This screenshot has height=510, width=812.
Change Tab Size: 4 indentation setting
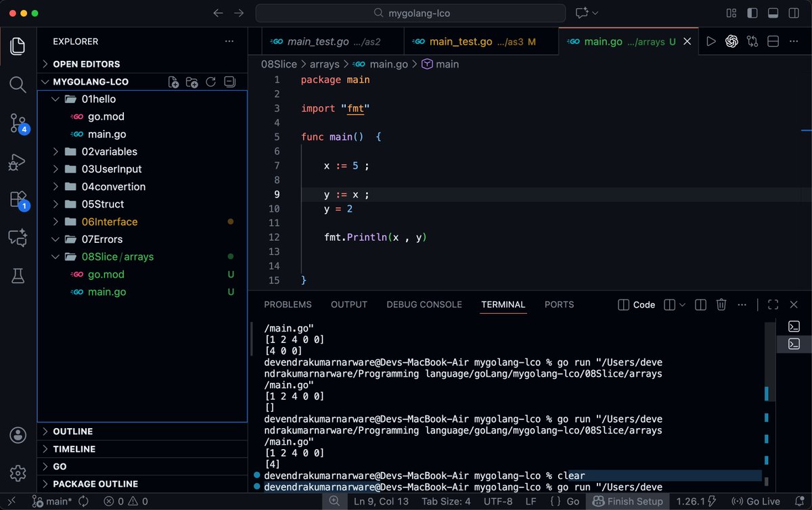click(x=446, y=501)
